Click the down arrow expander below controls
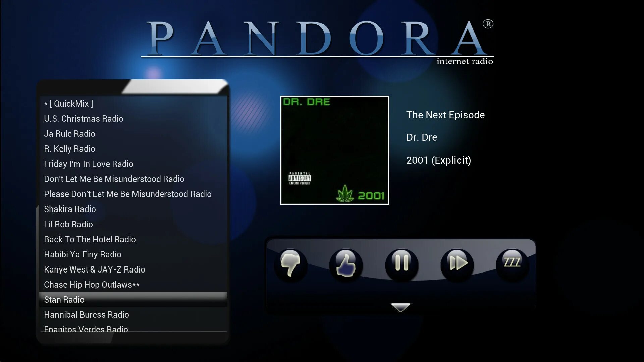Image resolution: width=644 pixels, height=362 pixels. pyautogui.click(x=399, y=307)
